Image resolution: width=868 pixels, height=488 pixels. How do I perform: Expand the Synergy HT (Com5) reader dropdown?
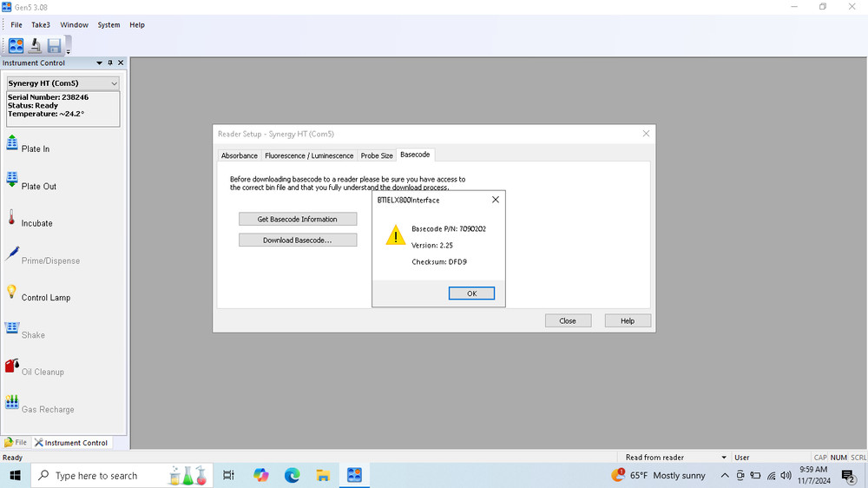(x=114, y=83)
